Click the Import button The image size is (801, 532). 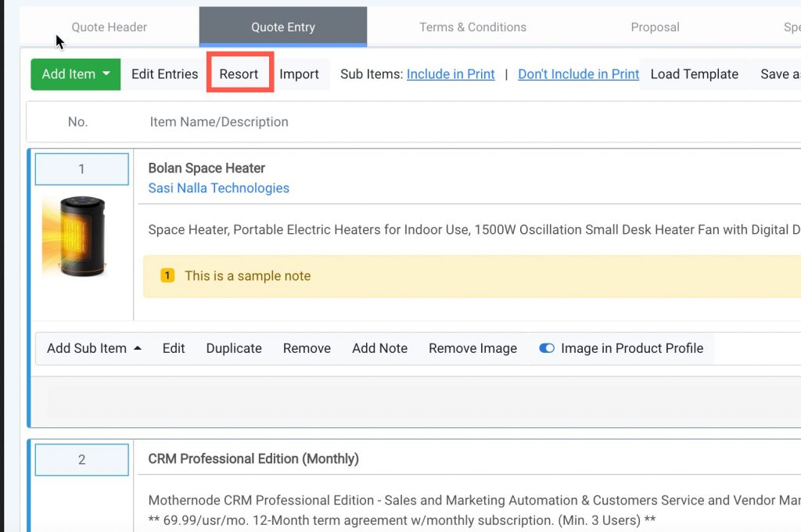click(x=300, y=74)
